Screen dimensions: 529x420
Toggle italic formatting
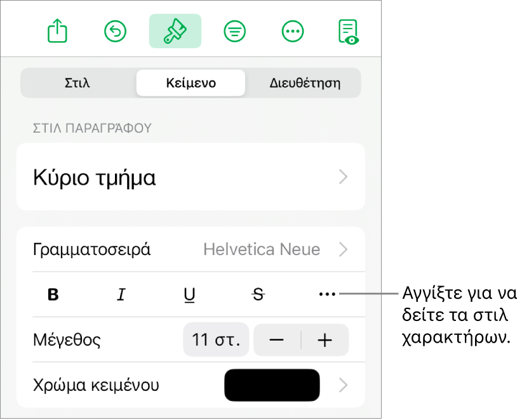coord(121,294)
